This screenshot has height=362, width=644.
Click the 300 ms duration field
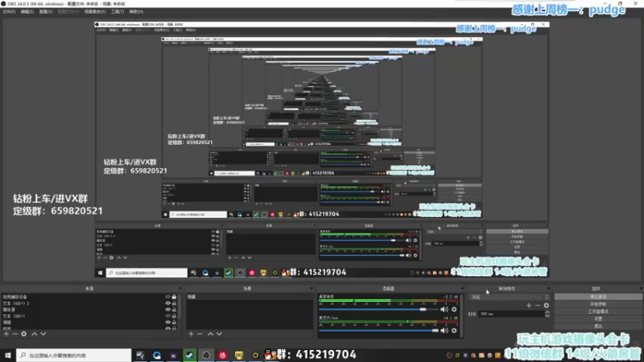(512, 314)
